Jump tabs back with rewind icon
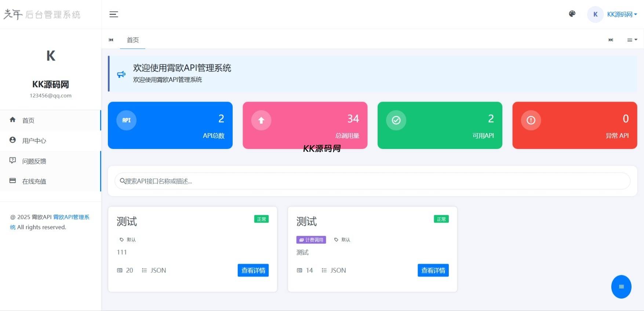 (x=111, y=40)
